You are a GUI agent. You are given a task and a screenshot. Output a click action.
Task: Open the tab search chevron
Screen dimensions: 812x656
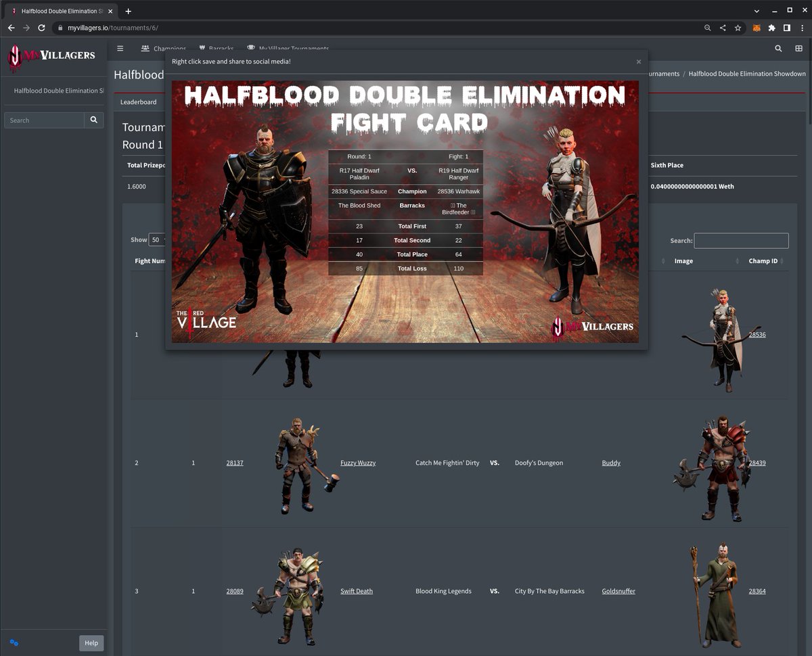pos(757,10)
